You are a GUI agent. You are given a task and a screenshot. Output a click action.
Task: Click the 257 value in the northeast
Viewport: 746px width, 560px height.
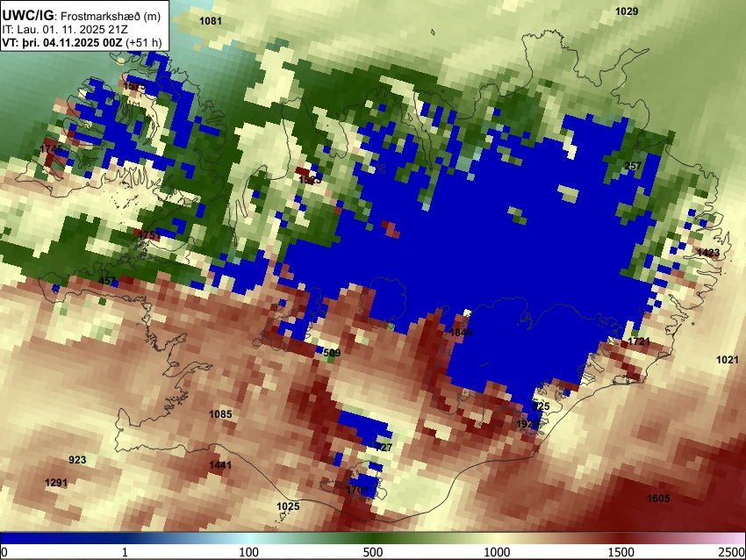click(x=633, y=166)
